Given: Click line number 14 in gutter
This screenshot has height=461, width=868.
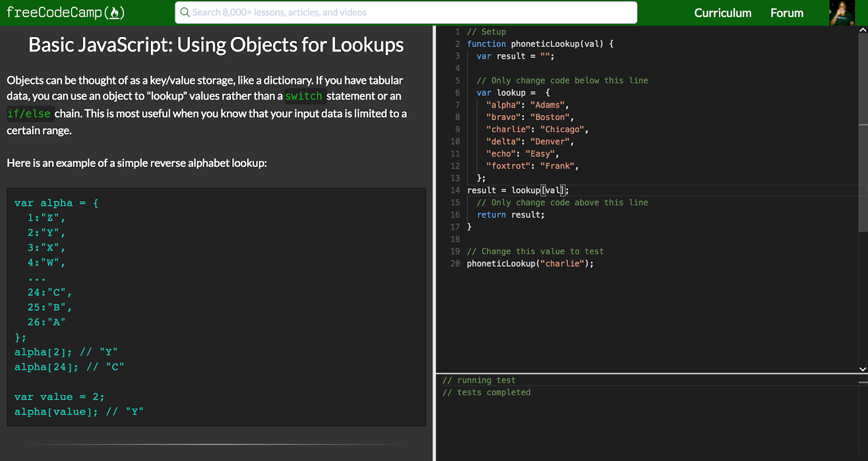Looking at the screenshot, I should coord(455,190).
